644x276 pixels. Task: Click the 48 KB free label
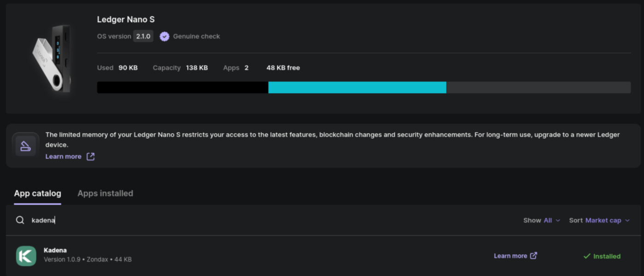(x=283, y=68)
